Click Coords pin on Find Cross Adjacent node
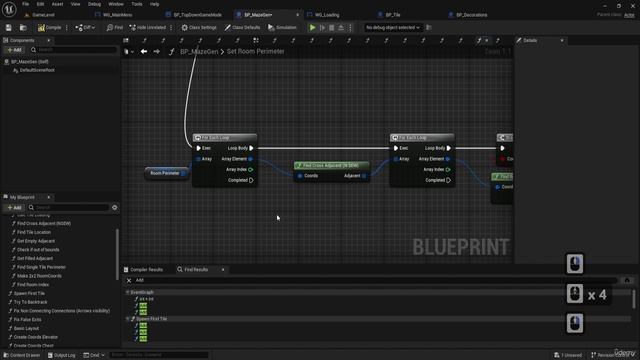The width and height of the screenshot is (640, 360). tap(300, 176)
